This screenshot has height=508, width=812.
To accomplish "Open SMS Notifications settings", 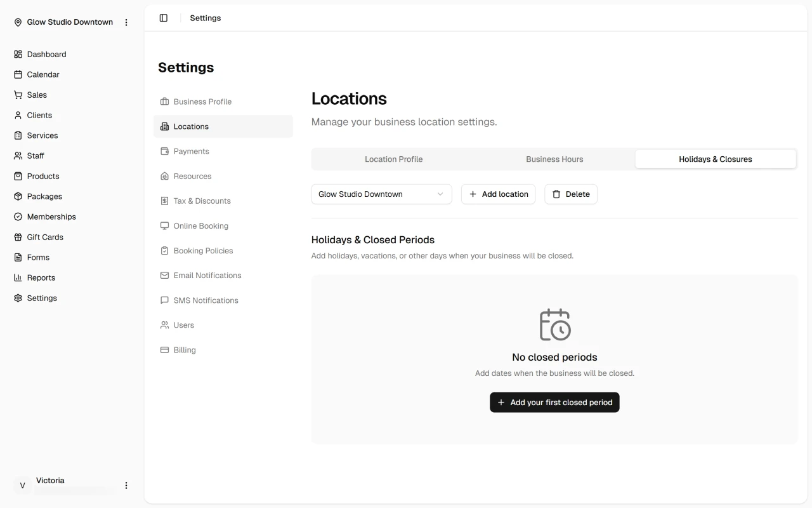I will (223, 300).
